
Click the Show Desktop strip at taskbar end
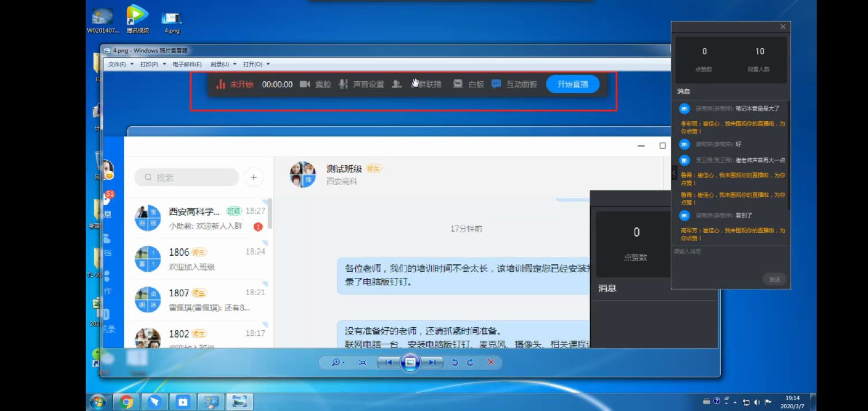813,402
